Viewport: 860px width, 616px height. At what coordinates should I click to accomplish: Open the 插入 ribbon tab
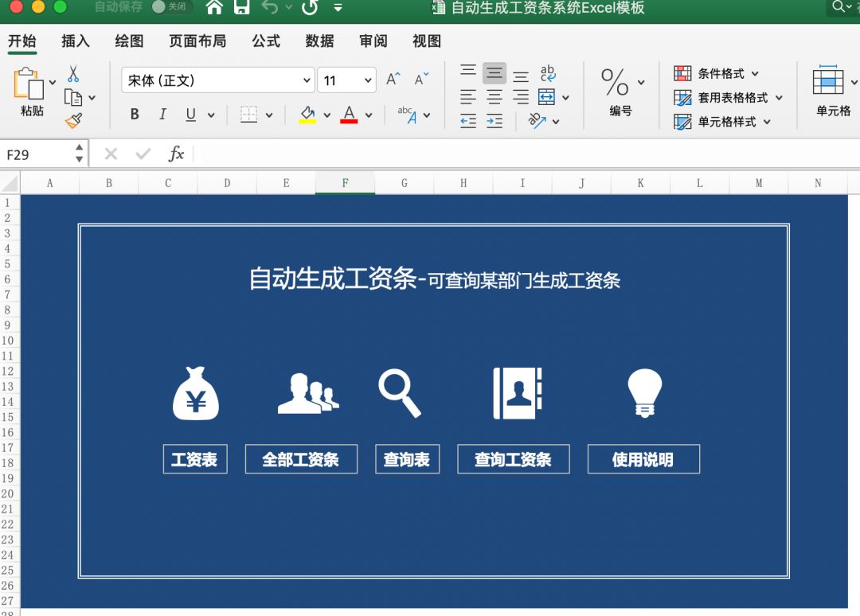(75, 41)
